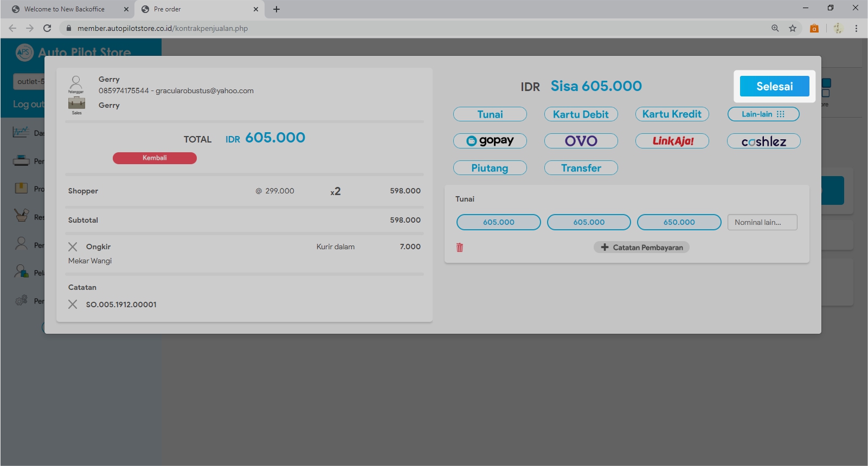Pick the LinkAja! payment option
The height and width of the screenshot is (466, 868).
click(x=672, y=141)
